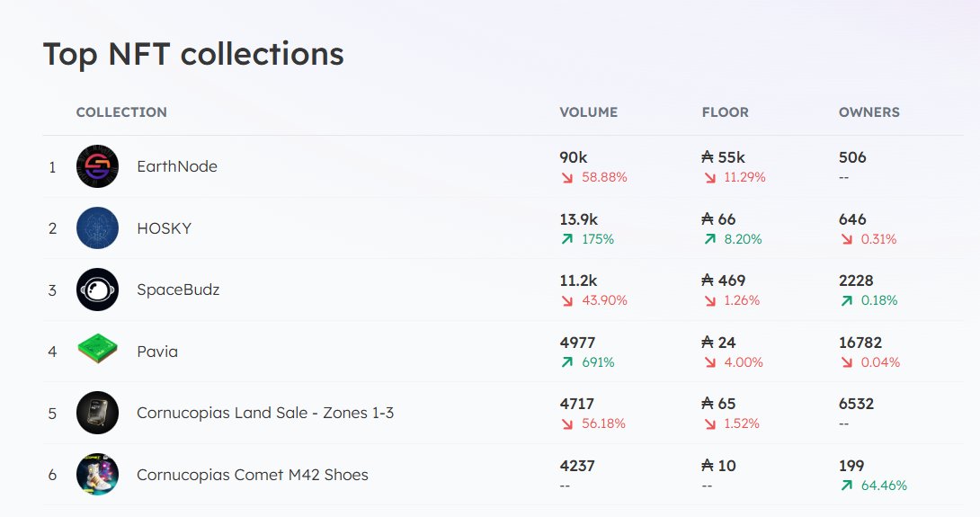Click the Cornucopias Comet M42 Shoes icon

pos(97,474)
